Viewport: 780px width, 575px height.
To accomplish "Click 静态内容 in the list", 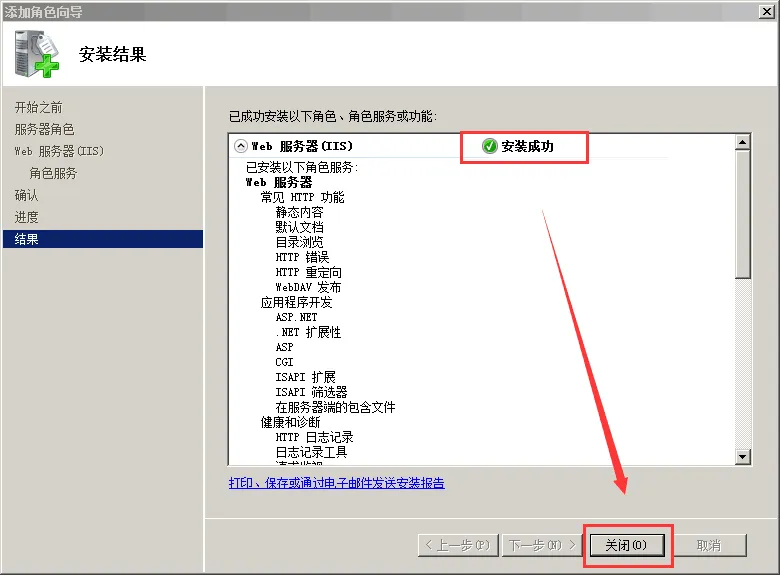I will click(299, 212).
